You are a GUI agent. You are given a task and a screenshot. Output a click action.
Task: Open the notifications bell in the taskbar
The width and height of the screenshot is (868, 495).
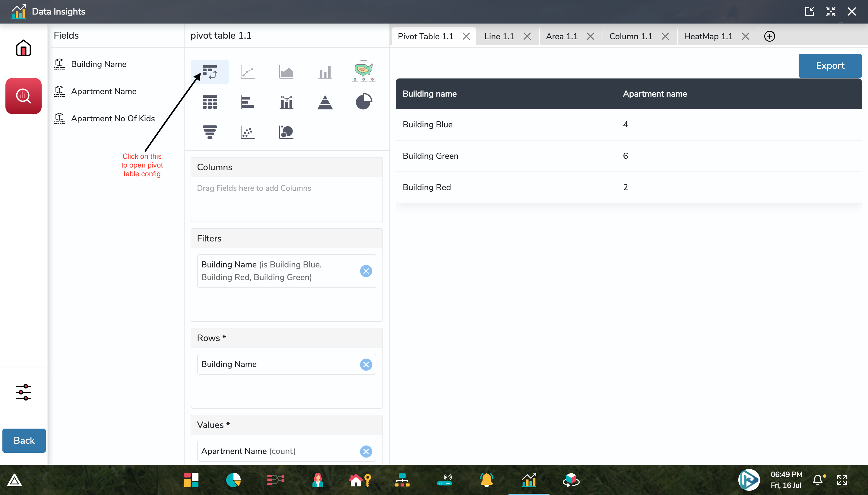coord(487,480)
